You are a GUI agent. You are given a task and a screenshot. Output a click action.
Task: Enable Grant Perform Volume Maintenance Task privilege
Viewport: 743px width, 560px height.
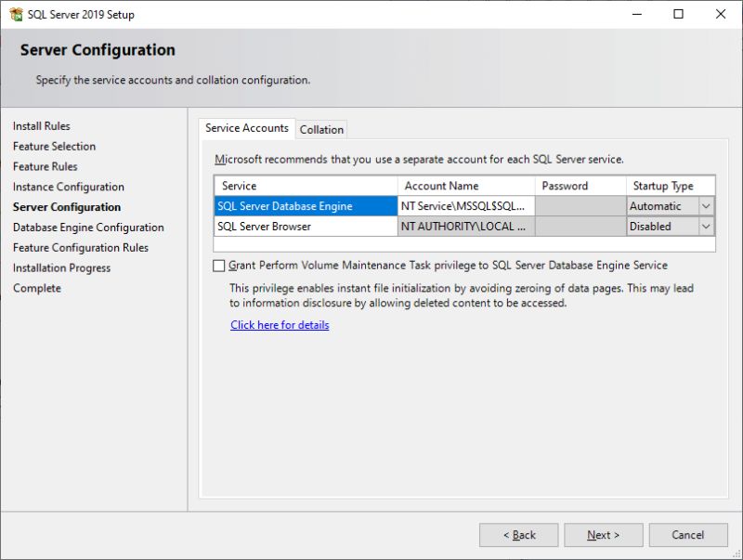[x=219, y=265]
